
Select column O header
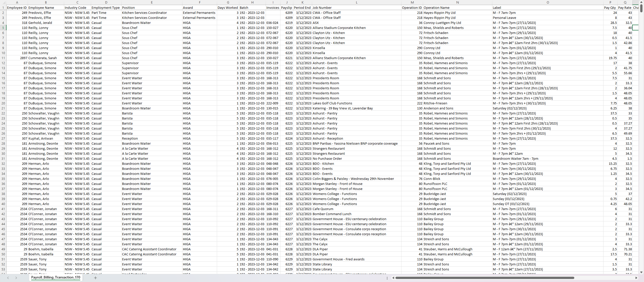coord(548,2)
